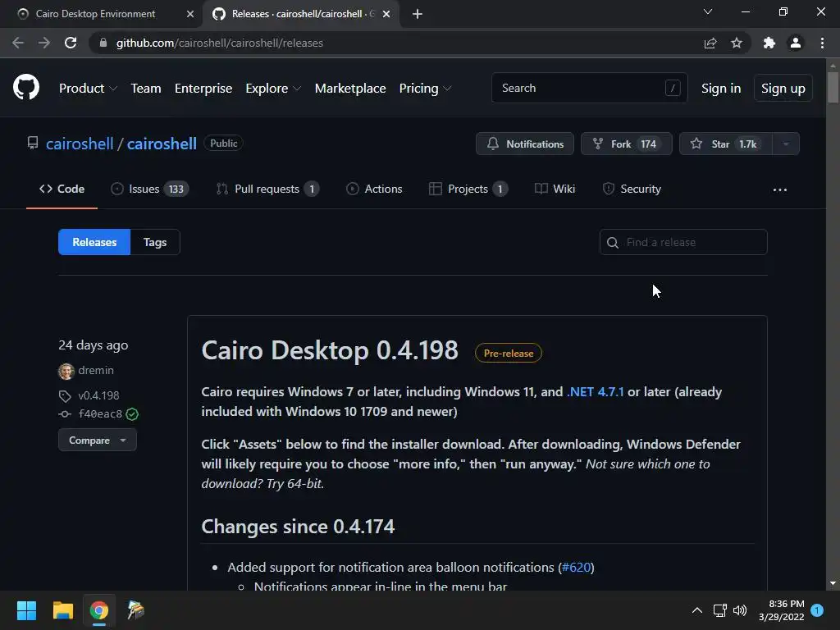Go forward in browser history

click(44, 43)
